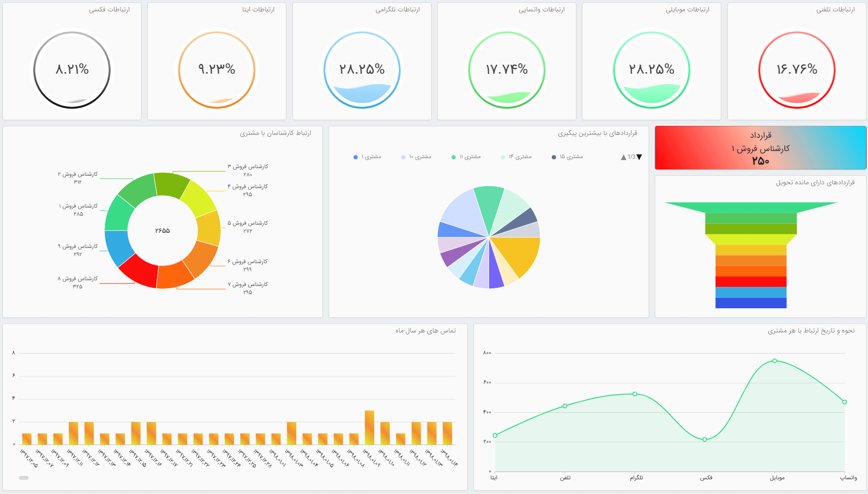The width and height of the screenshot is (868, 494).
Task: Open the ارتباطات تلفنی card title
Action: tap(835, 9)
